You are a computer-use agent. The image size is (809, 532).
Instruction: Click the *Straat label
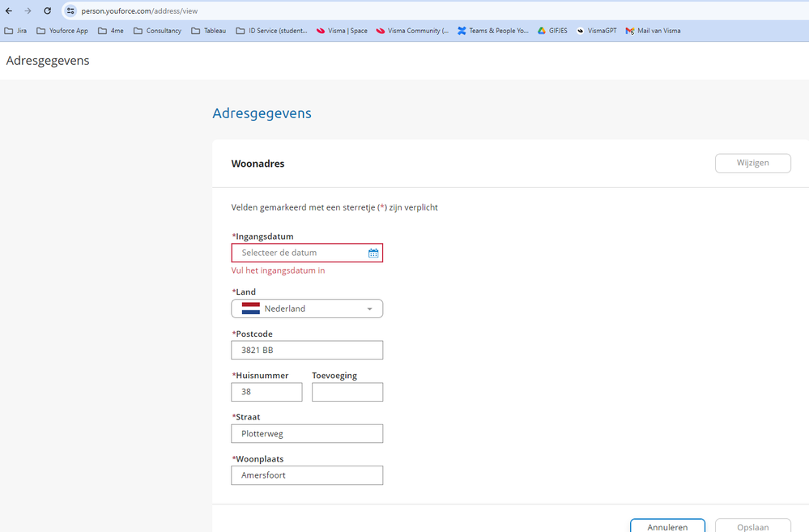(x=246, y=417)
